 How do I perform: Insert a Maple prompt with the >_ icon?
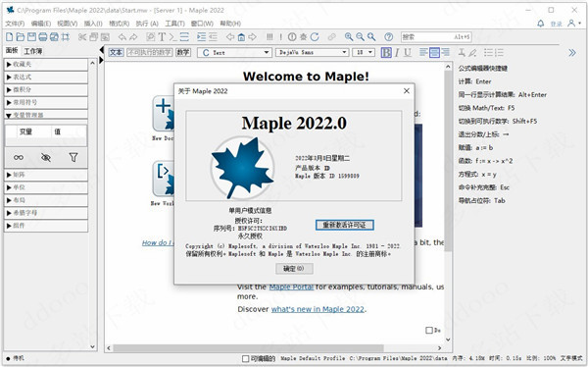click(172, 37)
